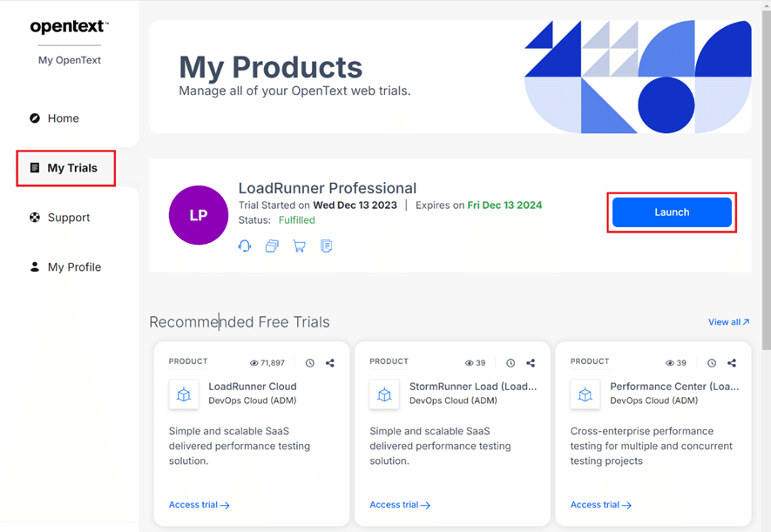Click the headset support icon under LoadRunner Professional
The height and width of the screenshot is (532, 771).
pos(245,246)
